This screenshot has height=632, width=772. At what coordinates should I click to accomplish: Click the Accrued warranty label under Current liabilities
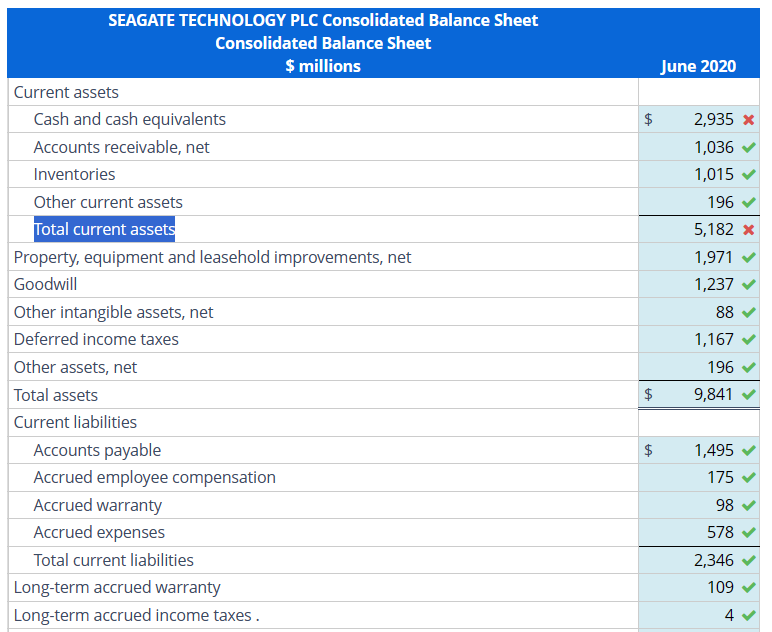pyautogui.click(x=97, y=506)
